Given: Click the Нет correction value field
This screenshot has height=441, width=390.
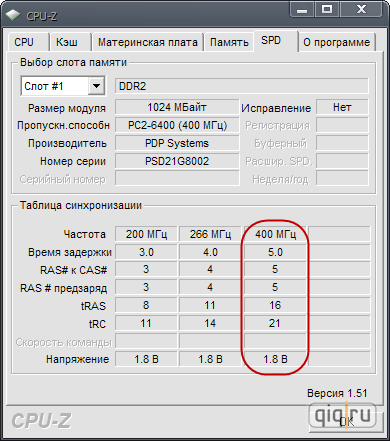Looking at the screenshot, I should [342, 107].
